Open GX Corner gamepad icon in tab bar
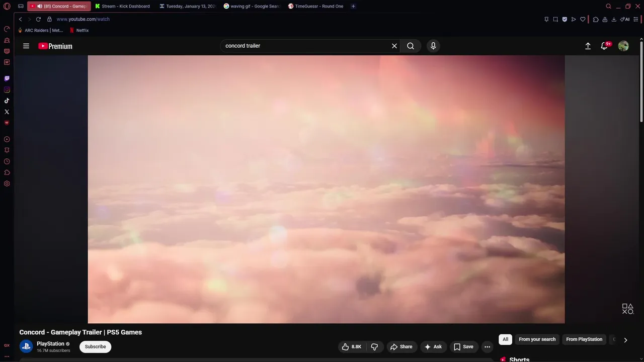 (x=21, y=7)
